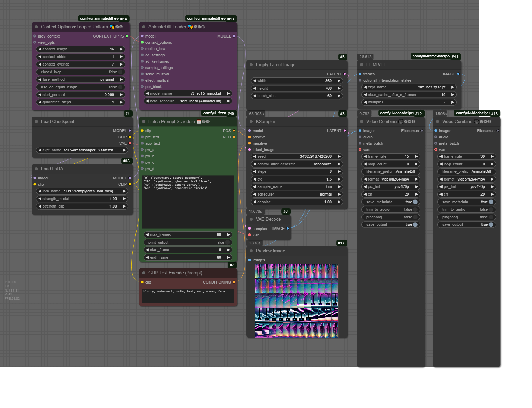
Task: Change beta_schedule in AnimateDiff Loader
Action: [x=188, y=101]
